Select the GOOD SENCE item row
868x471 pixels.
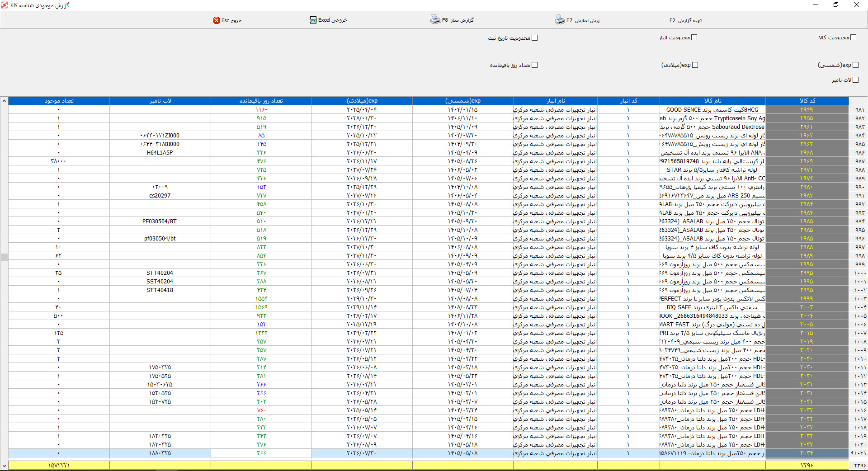pyautogui.click(x=429, y=109)
